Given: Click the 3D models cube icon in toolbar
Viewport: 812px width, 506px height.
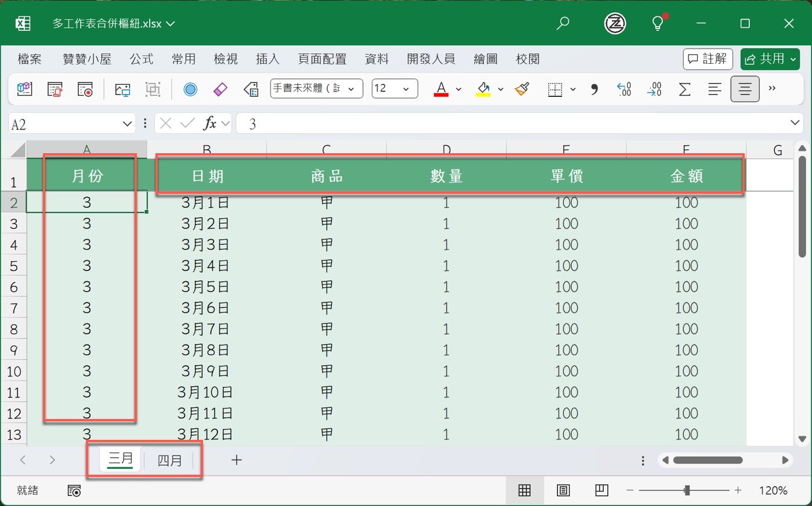Looking at the screenshot, I should coord(24,89).
